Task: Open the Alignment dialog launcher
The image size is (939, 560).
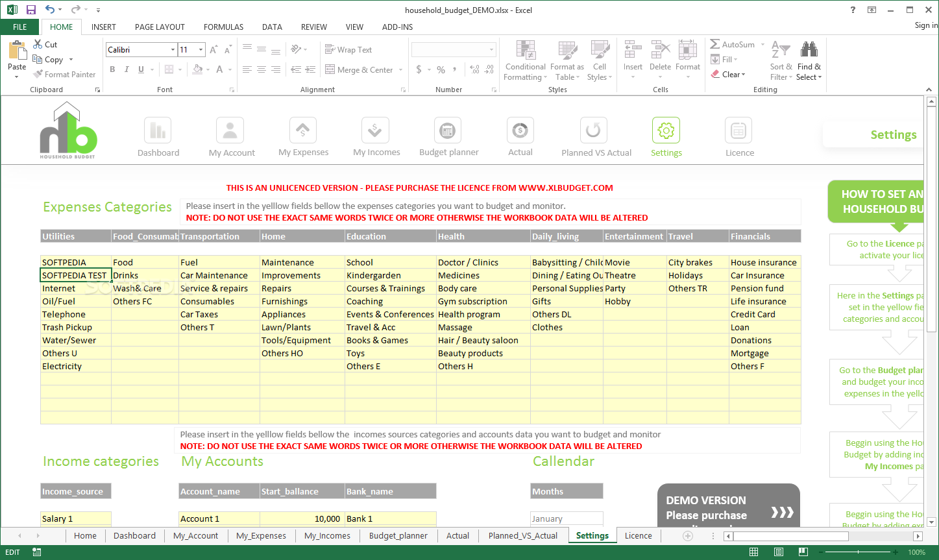Action: pos(403,90)
